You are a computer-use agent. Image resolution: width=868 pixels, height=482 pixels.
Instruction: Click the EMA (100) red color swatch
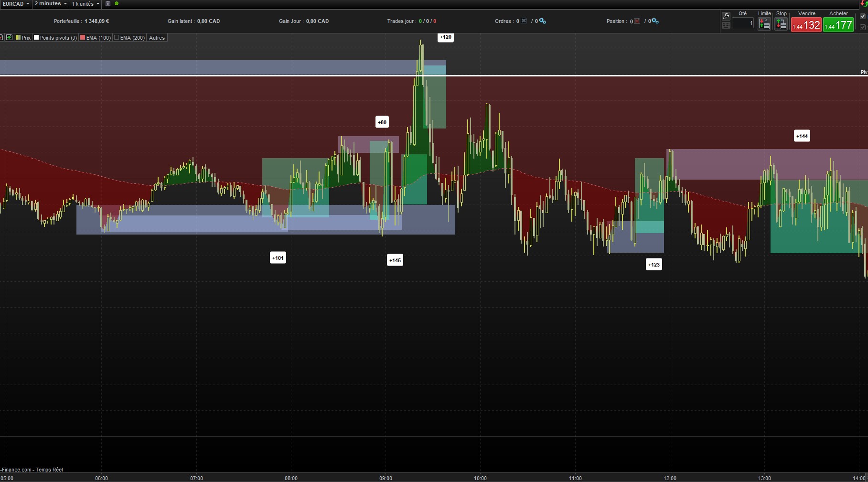point(83,38)
